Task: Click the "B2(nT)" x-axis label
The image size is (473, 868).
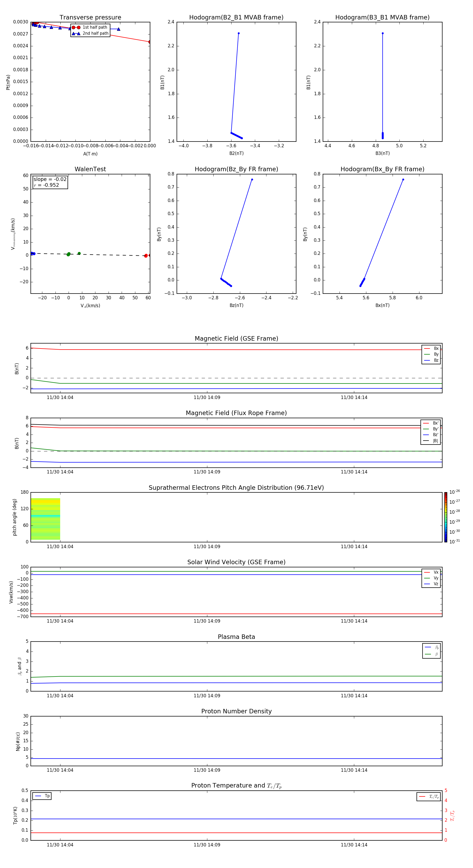Action: tap(236, 153)
